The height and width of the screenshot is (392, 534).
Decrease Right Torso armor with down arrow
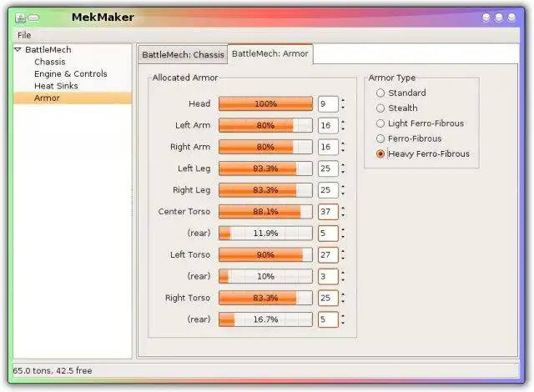343,301
